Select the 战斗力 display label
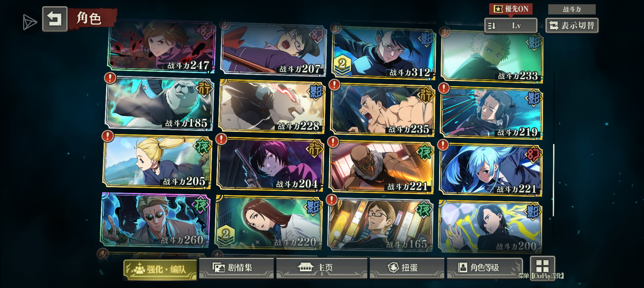Image resolution: width=644 pixels, height=288 pixels. (572, 9)
